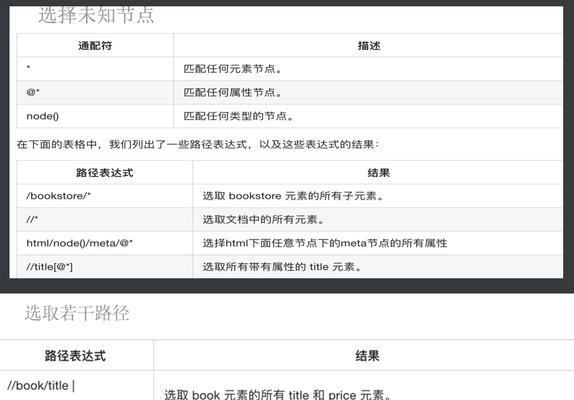Click text 选取所有带有属性的 title 元素。

click(282, 266)
